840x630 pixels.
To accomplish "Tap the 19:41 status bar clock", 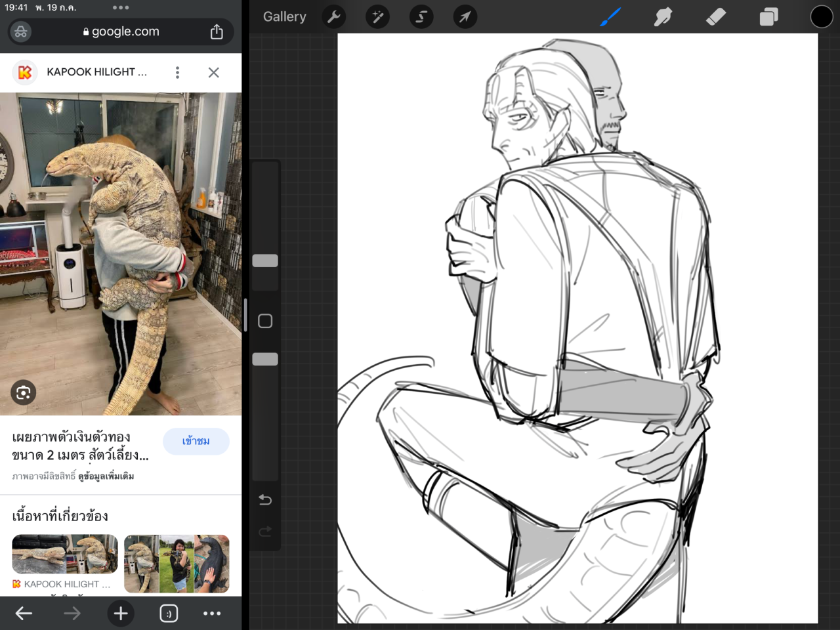I will coord(15,7).
